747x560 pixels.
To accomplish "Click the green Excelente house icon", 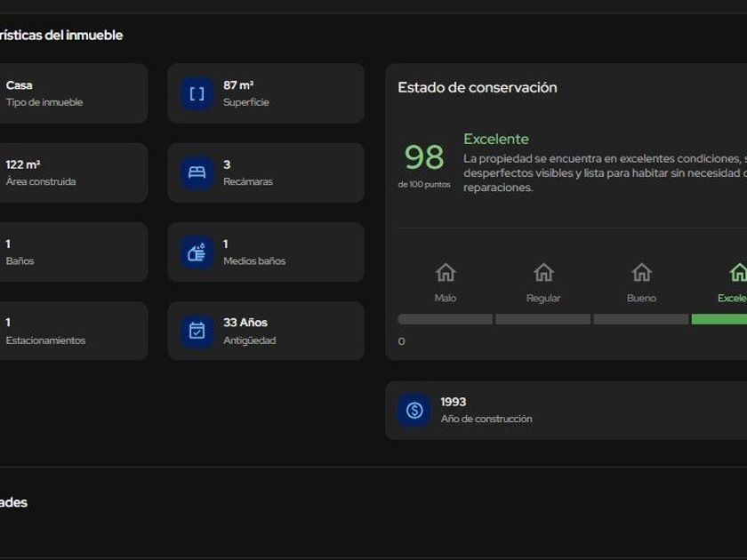I will pyautogui.click(x=737, y=273).
